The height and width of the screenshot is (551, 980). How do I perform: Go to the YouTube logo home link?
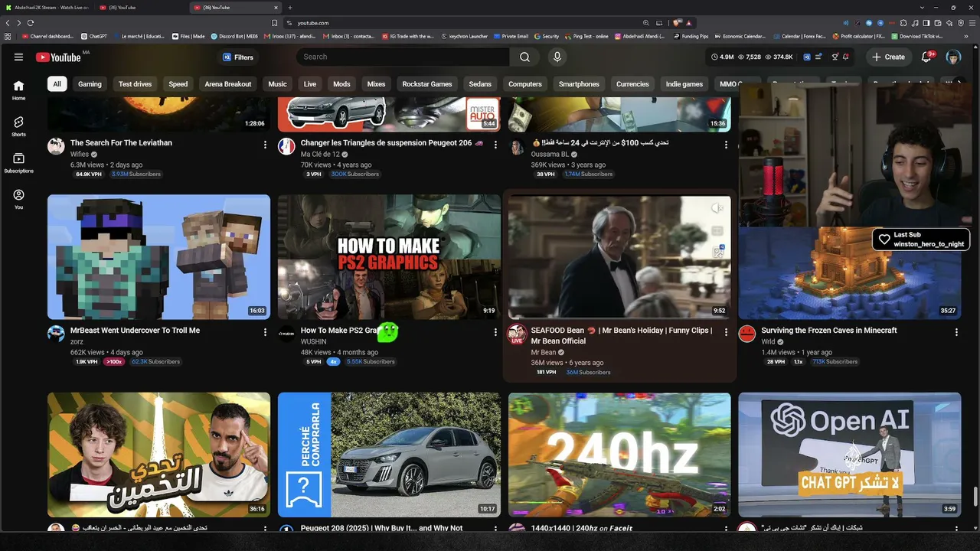tap(58, 57)
